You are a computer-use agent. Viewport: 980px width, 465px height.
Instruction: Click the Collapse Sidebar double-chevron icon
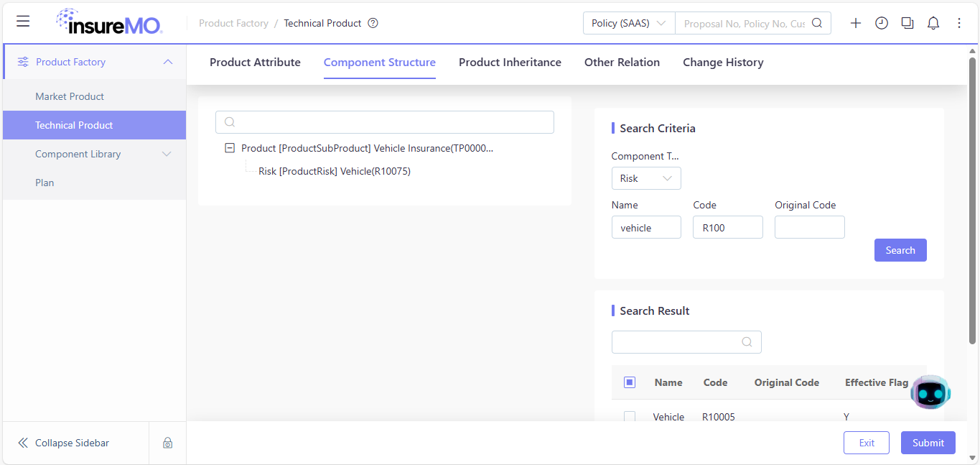point(23,443)
